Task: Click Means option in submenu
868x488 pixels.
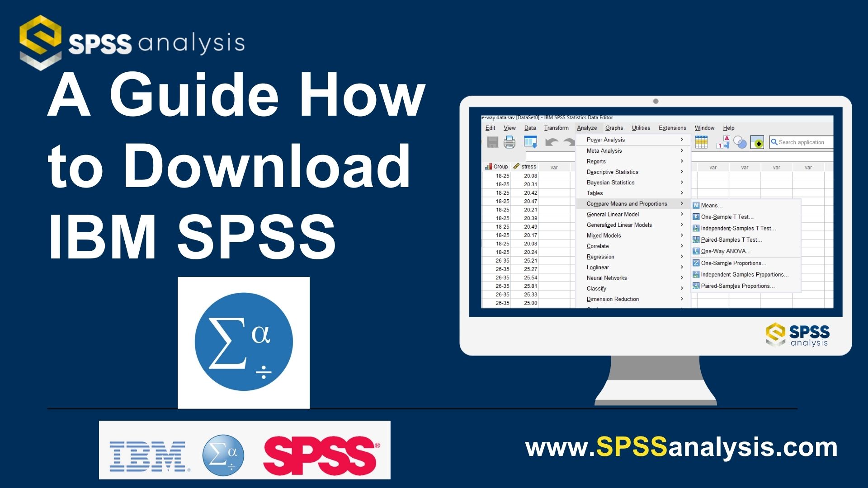Action: click(x=711, y=205)
